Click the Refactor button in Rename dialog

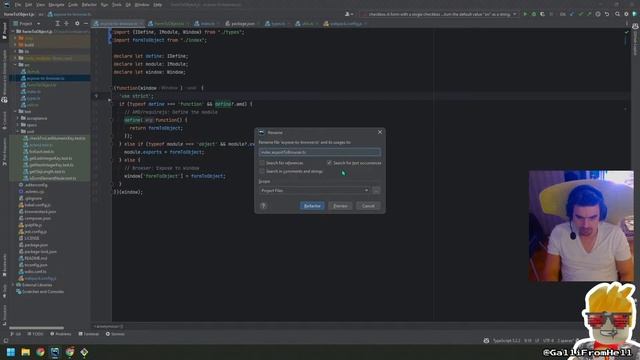312,206
